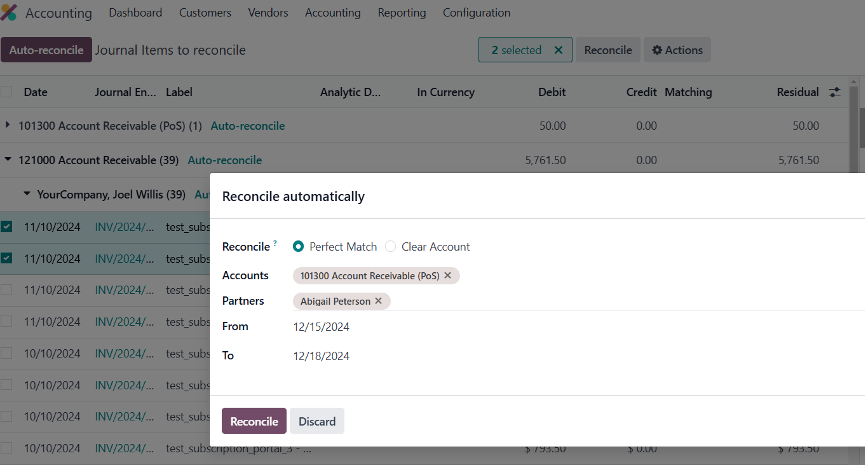868x465 pixels.
Task: Check the third 10/10/2024 row checkbox
Action: pos(6,416)
